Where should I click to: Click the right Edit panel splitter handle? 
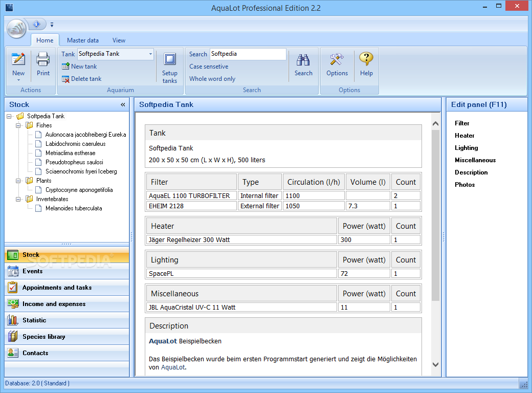pos(444,236)
